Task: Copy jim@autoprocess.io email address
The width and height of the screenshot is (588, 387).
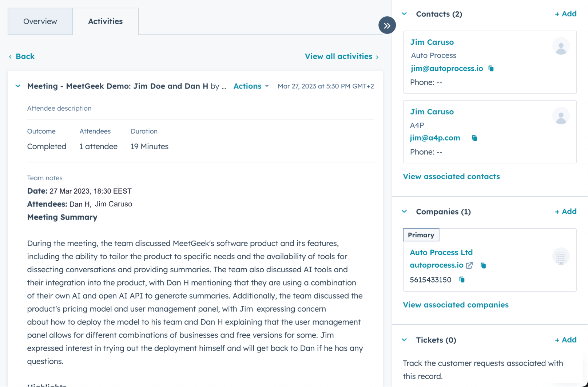Action: tap(492, 68)
